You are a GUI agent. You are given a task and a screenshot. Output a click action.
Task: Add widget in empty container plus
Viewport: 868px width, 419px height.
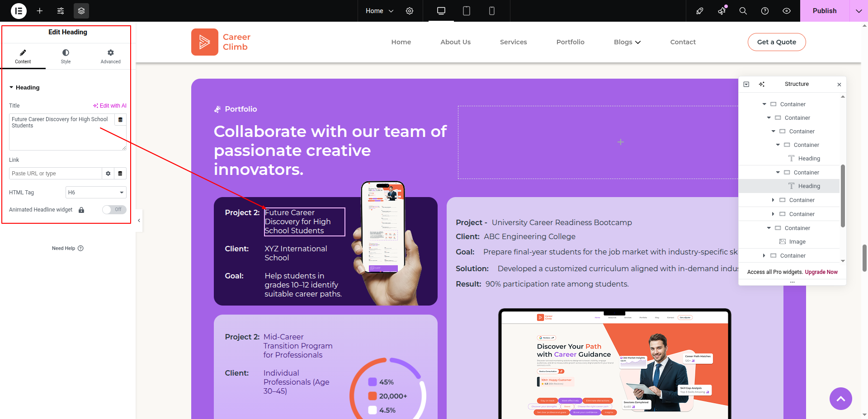click(x=621, y=142)
